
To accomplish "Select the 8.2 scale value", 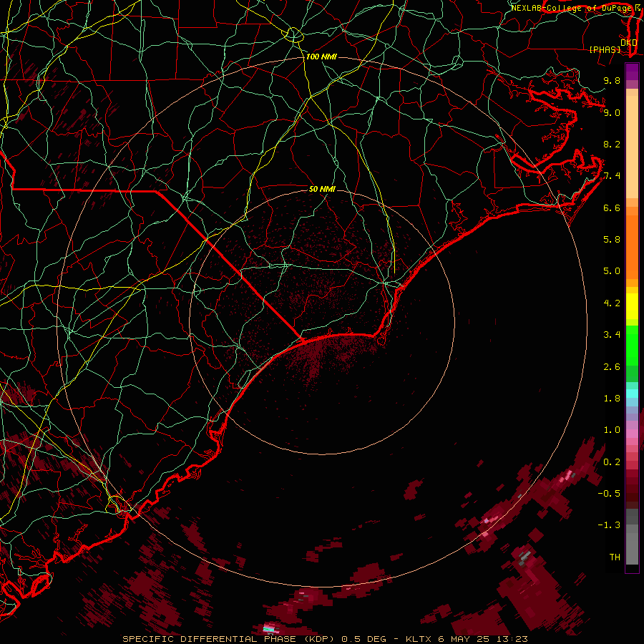I will (x=612, y=144).
